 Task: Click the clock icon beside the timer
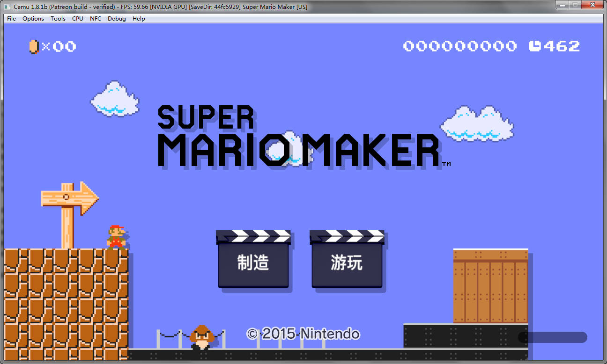[x=535, y=46]
